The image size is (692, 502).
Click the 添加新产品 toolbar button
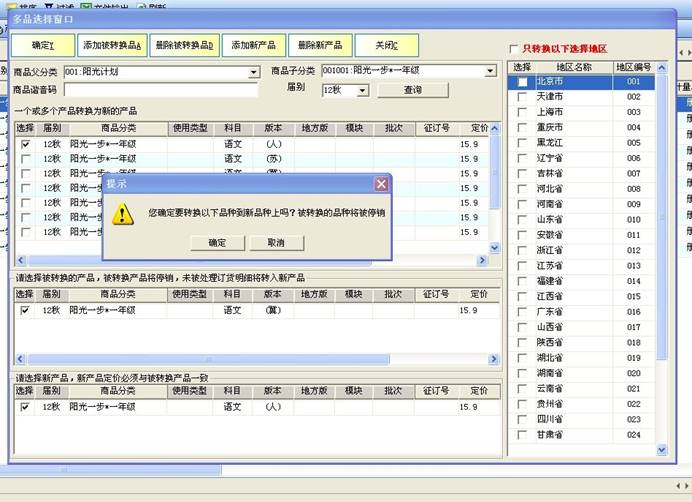(254, 46)
